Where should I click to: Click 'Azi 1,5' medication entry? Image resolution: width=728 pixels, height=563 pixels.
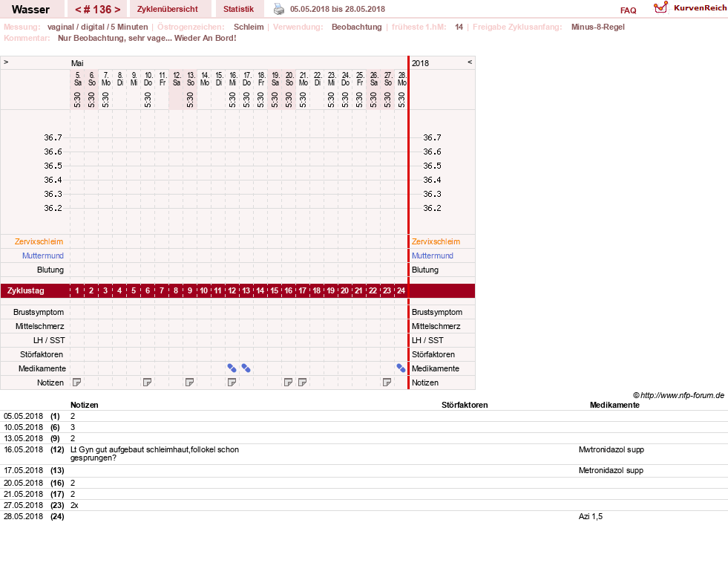click(591, 516)
